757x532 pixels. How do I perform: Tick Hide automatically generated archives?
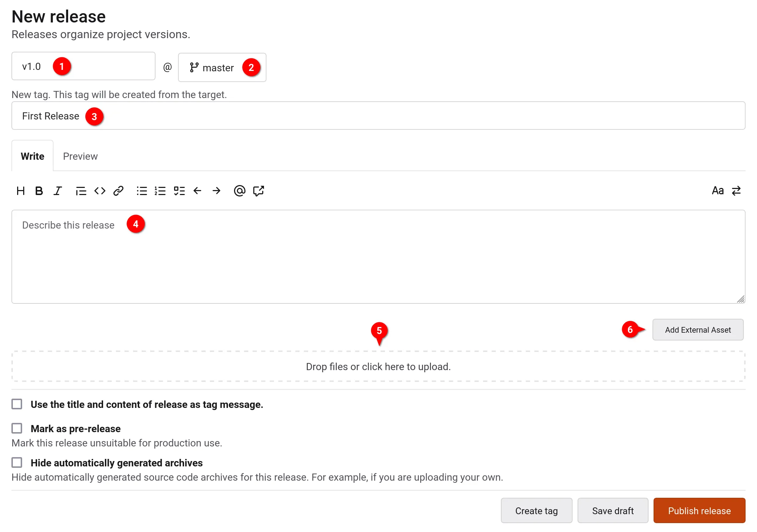(x=17, y=462)
